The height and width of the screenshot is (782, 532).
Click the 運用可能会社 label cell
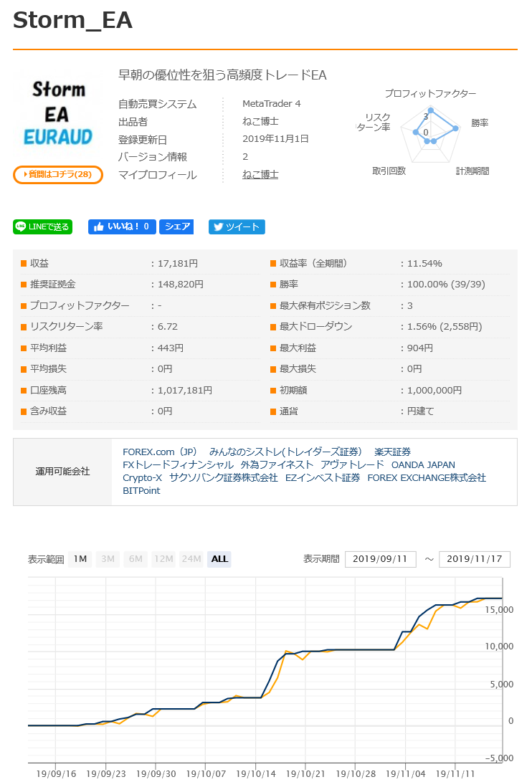pos(62,472)
